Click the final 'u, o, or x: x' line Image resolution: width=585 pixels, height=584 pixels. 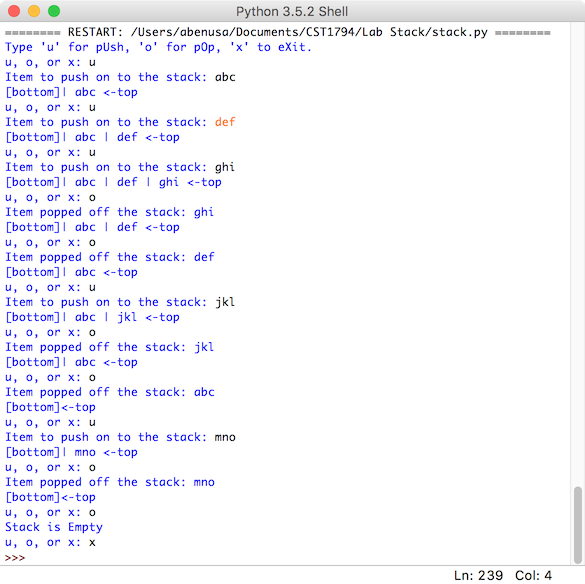pyautogui.click(x=50, y=543)
